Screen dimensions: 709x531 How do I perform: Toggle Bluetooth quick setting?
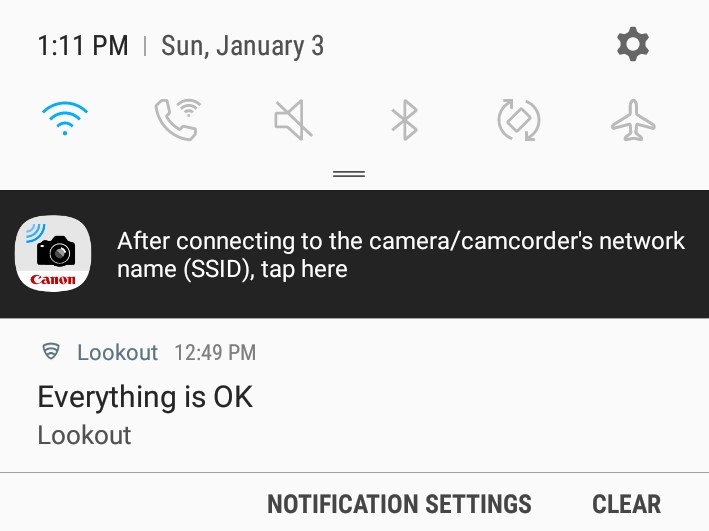point(404,121)
